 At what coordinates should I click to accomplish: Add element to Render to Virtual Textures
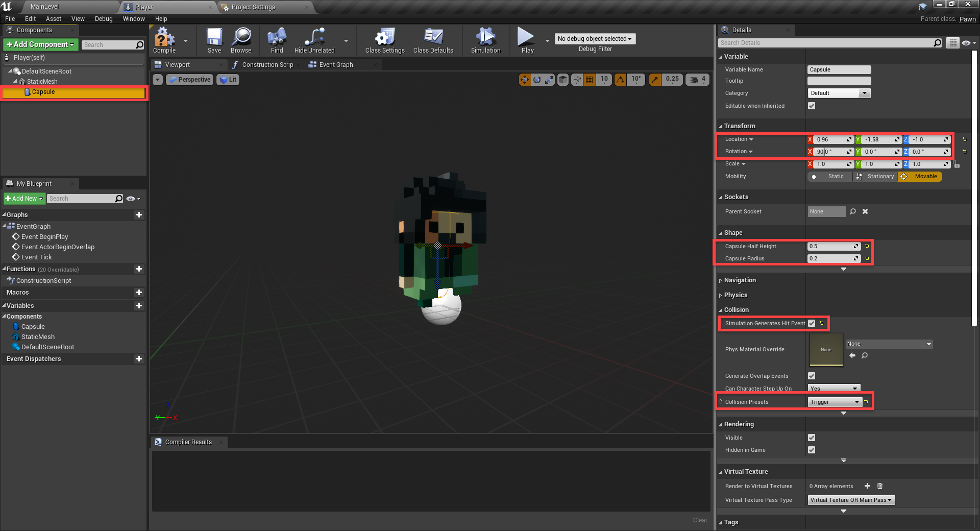click(867, 486)
